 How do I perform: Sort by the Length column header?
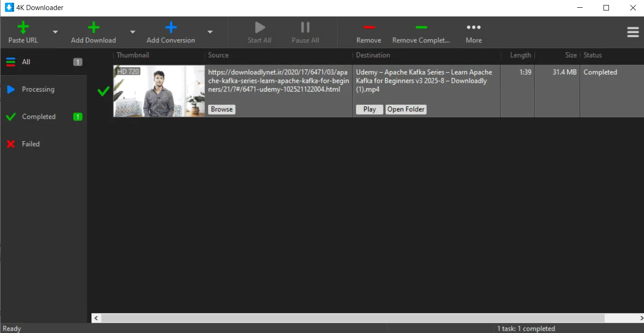point(517,55)
